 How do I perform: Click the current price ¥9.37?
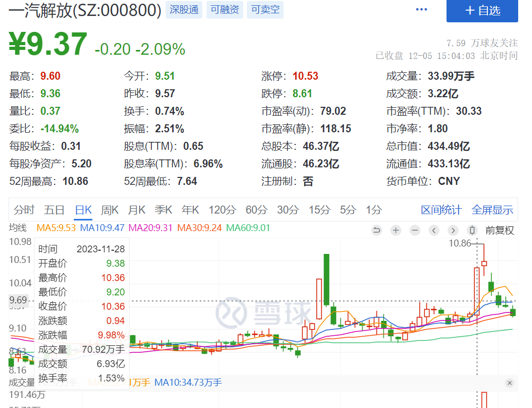pyautogui.click(x=48, y=44)
